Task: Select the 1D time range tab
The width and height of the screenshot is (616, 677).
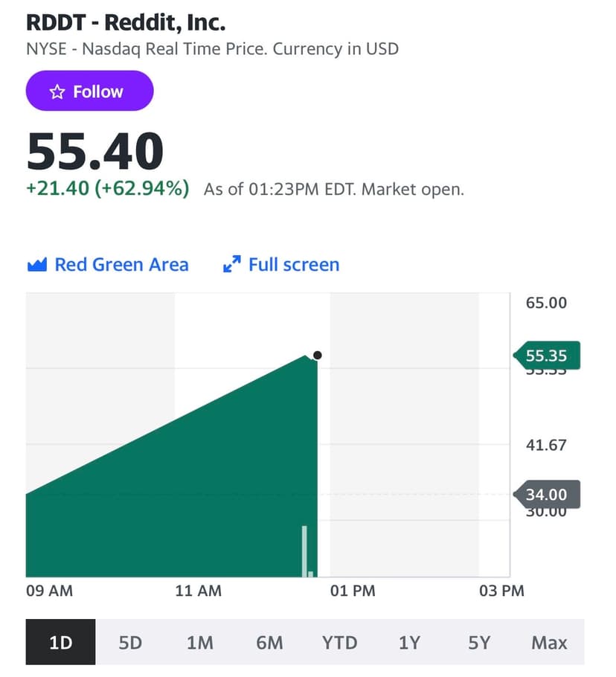Action: 60,642
